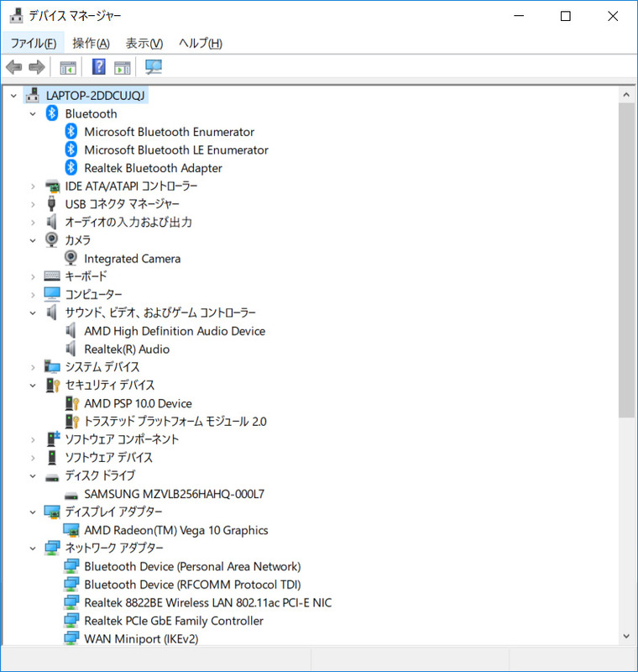
Task: Click the ソフトウェア コンポーネント icon
Action: [x=53, y=438]
